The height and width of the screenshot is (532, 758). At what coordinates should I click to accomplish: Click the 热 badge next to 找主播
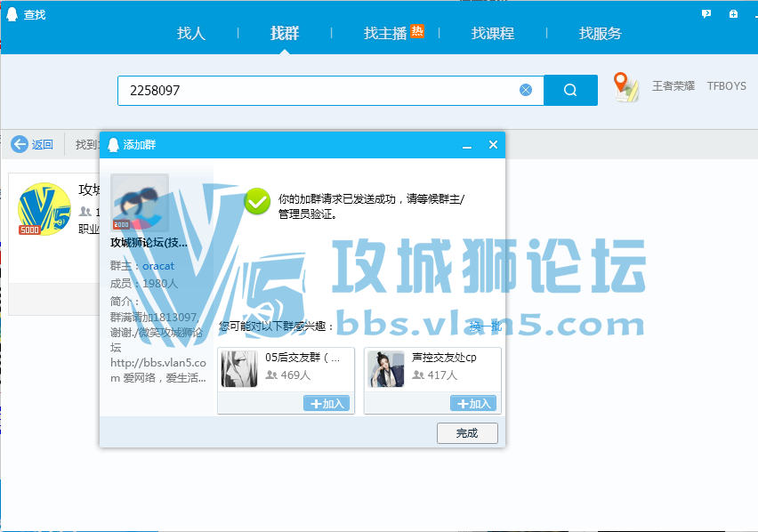pyautogui.click(x=417, y=31)
